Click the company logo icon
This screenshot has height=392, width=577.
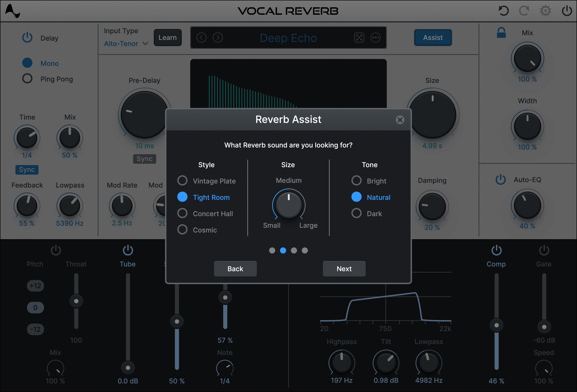(12, 11)
